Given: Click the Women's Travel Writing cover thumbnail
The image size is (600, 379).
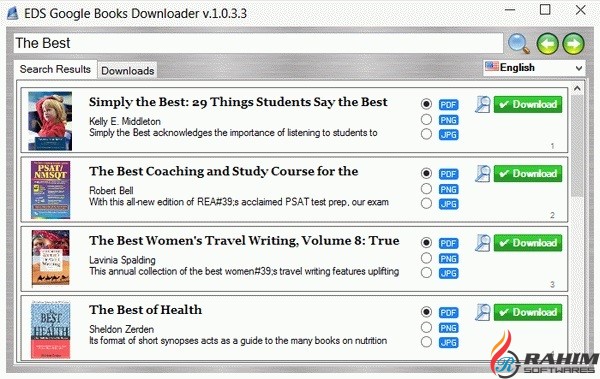Looking at the screenshot, I should [51, 258].
